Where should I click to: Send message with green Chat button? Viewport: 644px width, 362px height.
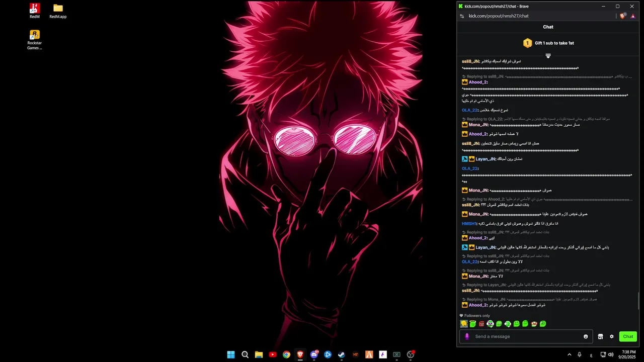click(x=628, y=336)
